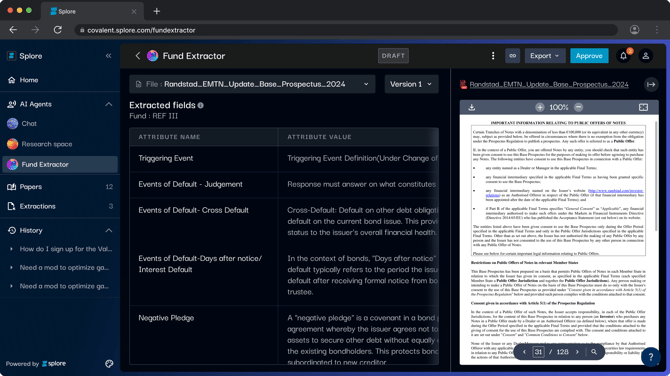Open the three-dot more options menu
Viewport: 670px width, 376px height.
click(x=493, y=56)
